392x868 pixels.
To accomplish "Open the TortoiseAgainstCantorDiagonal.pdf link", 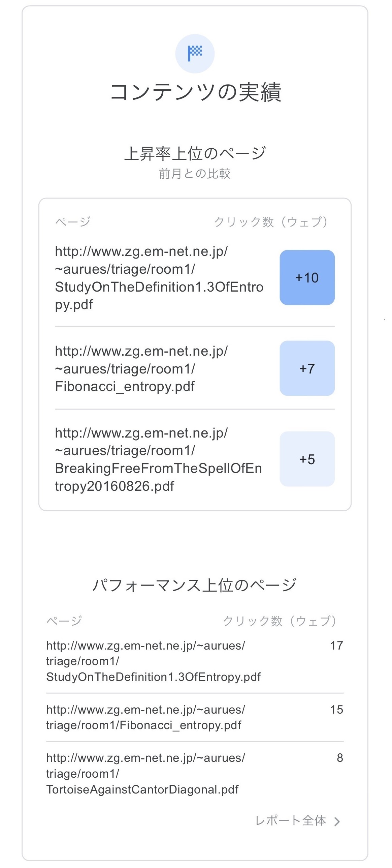I will tap(145, 774).
